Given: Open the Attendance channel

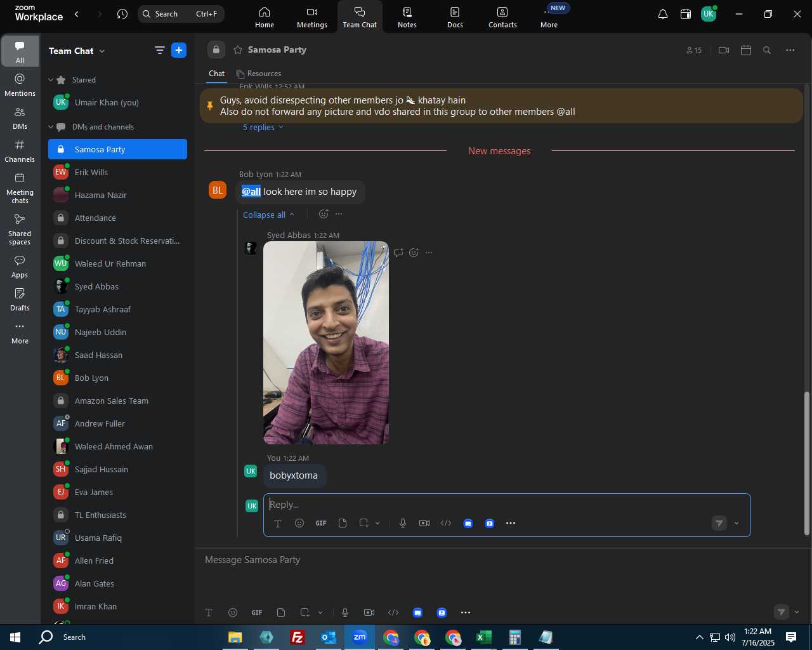Looking at the screenshot, I should tap(118, 218).
